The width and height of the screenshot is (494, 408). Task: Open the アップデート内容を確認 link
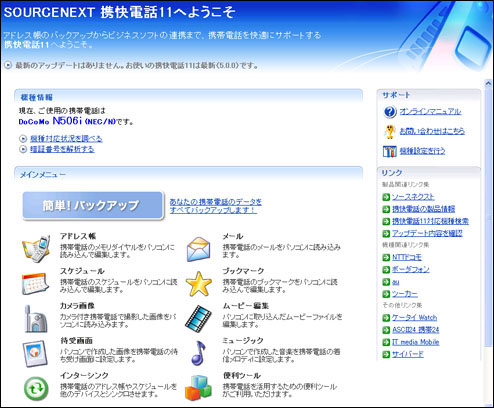(427, 233)
